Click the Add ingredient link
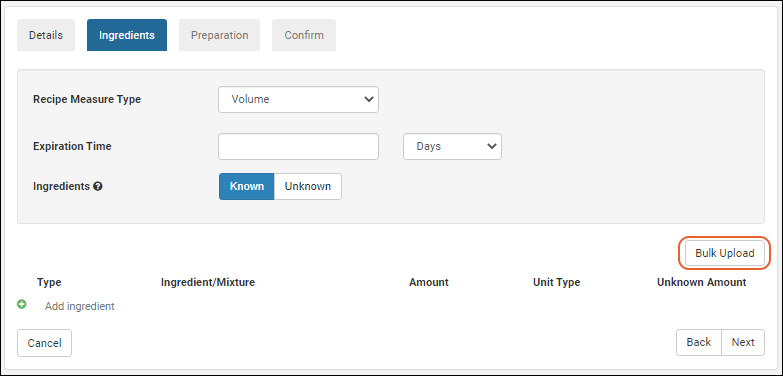This screenshot has width=783, height=376. [80, 307]
